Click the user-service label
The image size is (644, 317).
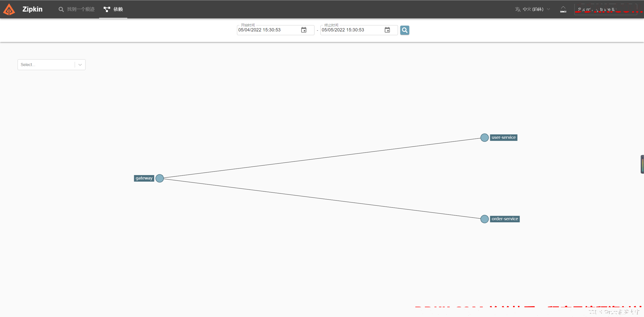[x=503, y=138]
